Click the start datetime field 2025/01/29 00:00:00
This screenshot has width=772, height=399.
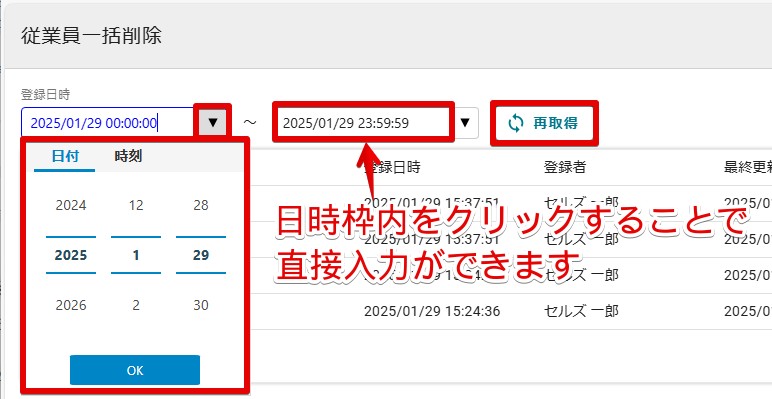click(109, 123)
